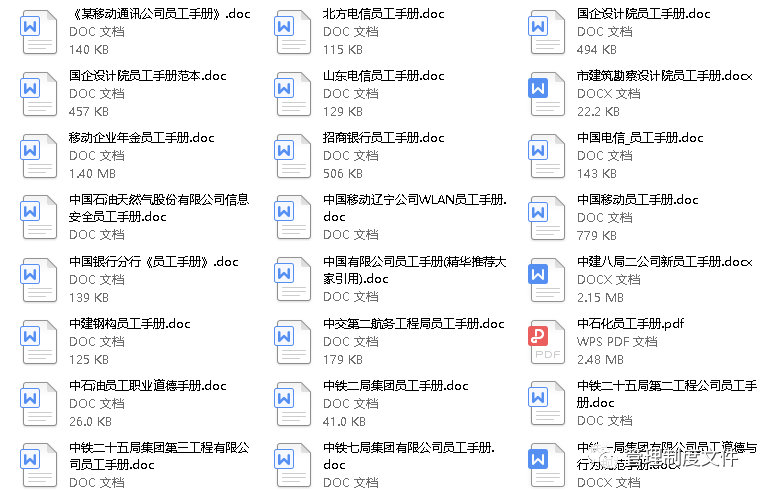Click file name 国企设计院员工手册.doc

(x=643, y=14)
